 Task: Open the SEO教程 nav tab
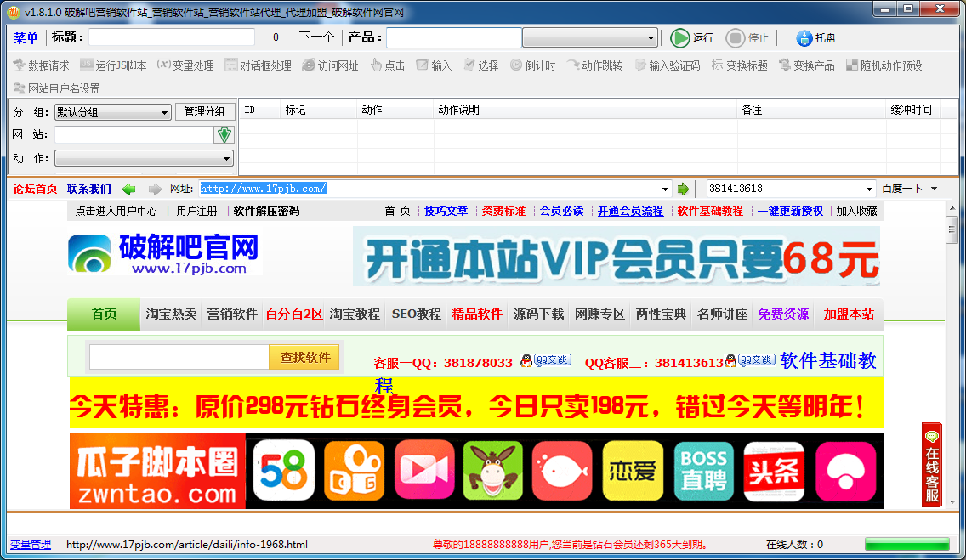(417, 314)
